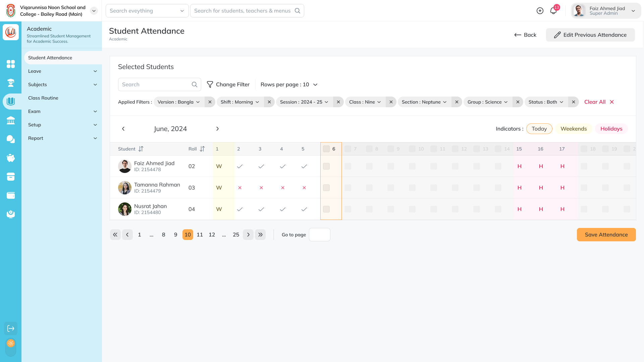The image size is (644, 362).
Task: Click Edit Previous Attendance button
Action: click(x=590, y=35)
